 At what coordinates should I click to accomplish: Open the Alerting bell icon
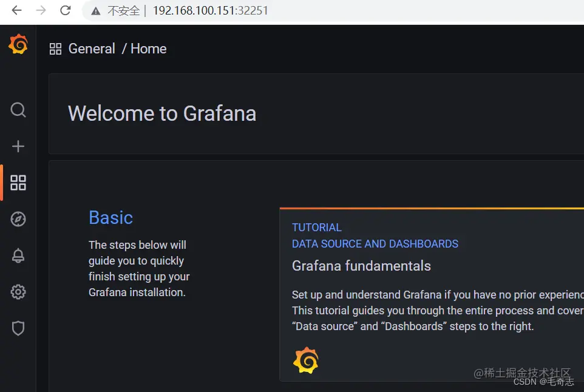[x=18, y=255]
